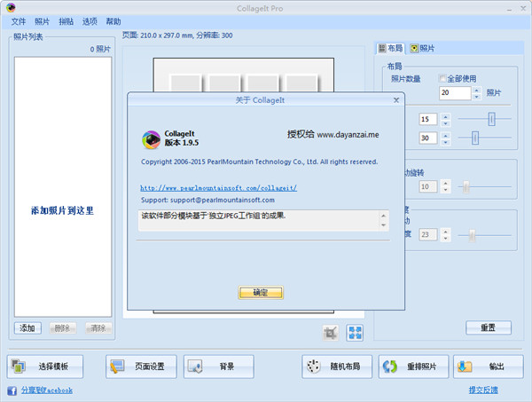
Task: Open the 拼贴 menu
Action: pos(66,21)
